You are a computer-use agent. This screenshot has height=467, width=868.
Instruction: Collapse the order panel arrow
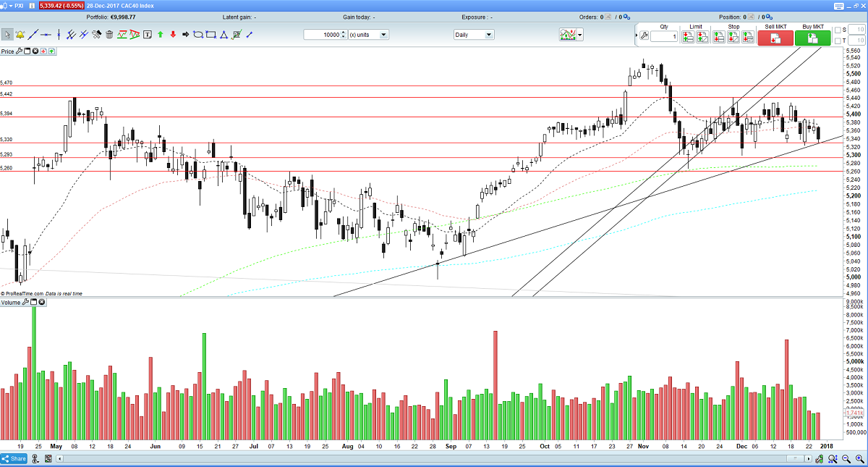637,35
